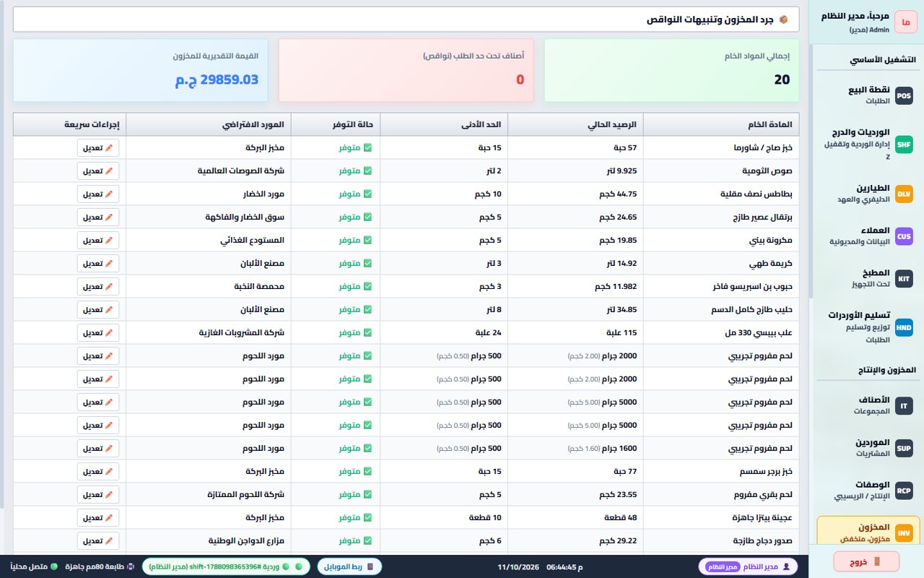Open the shift chip وردية #shift-1788098365396
The width and height of the screenshot is (924, 578).
click(x=226, y=566)
